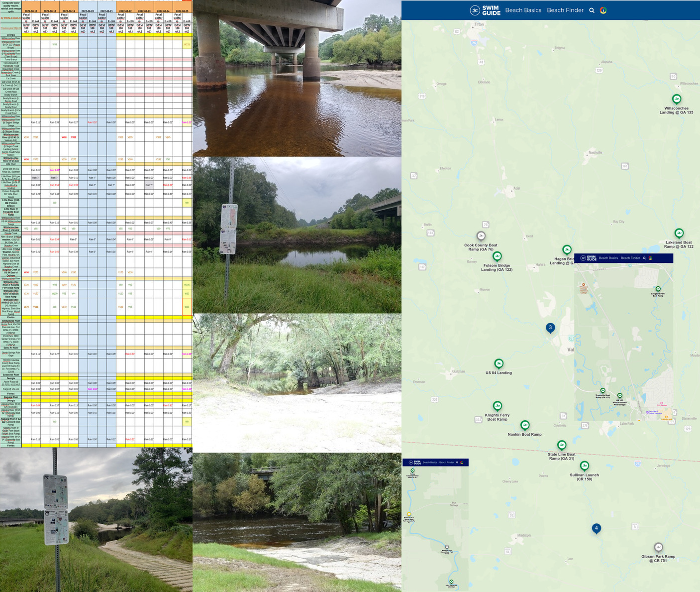Open Beach Basics in the Valdosta inset header
Image resolution: width=700 pixels, height=592 pixels.
608,258
